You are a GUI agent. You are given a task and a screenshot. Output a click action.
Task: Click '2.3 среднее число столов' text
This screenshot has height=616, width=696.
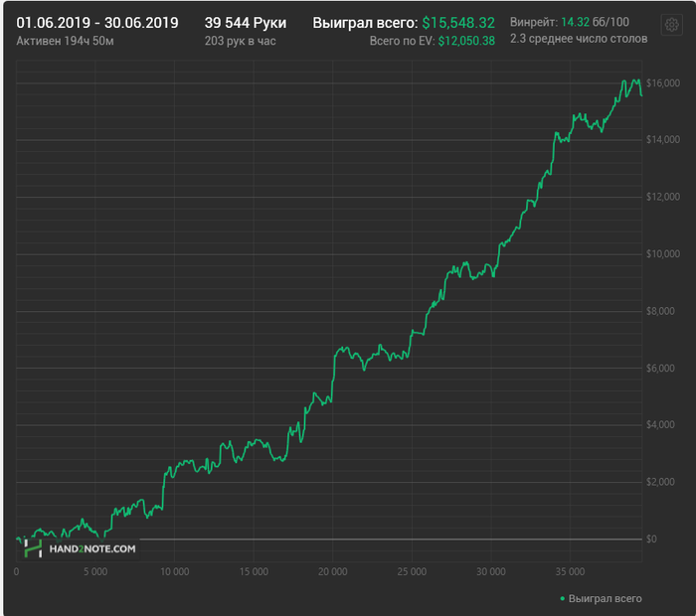[x=579, y=39]
